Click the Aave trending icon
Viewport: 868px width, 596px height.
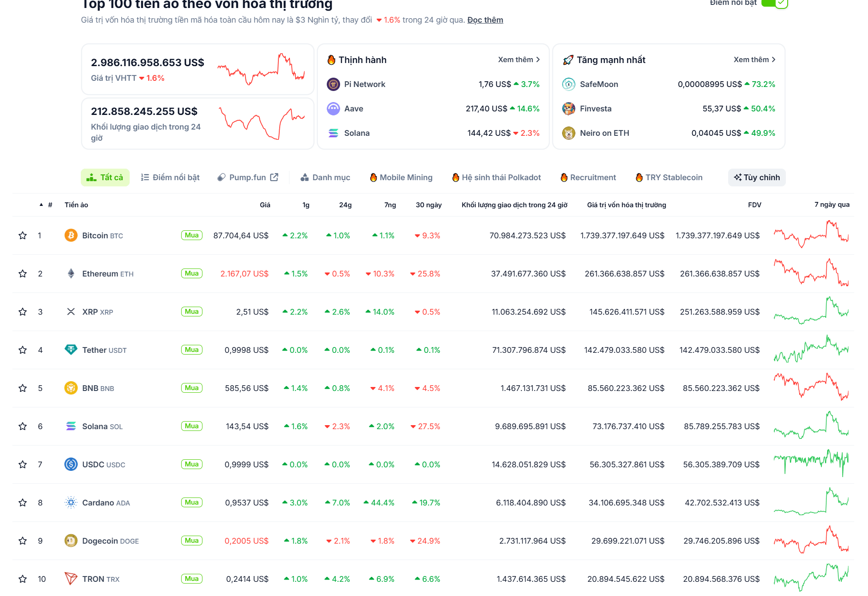pyautogui.click(x=333, y=109)
